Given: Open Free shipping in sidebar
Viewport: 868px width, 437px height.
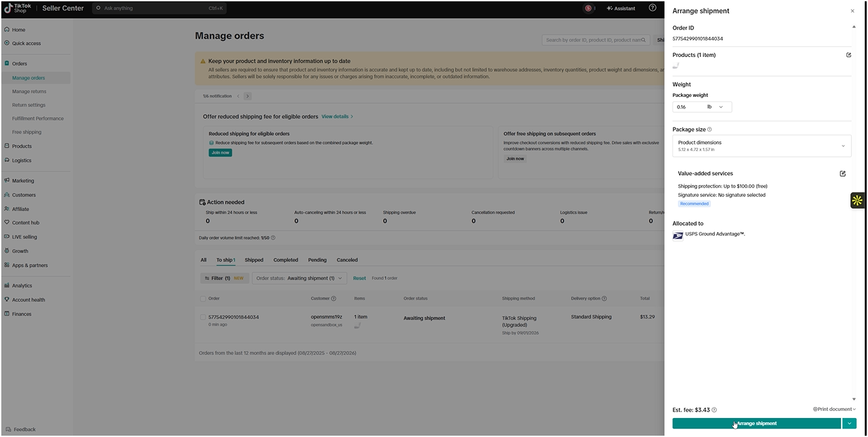Looking at the screenshot, I should click(27, 132).
